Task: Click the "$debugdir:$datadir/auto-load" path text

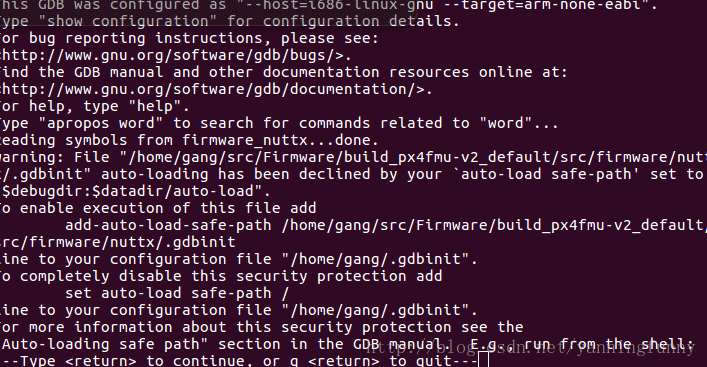Action: pyautogui.click(x=128, y=191)
